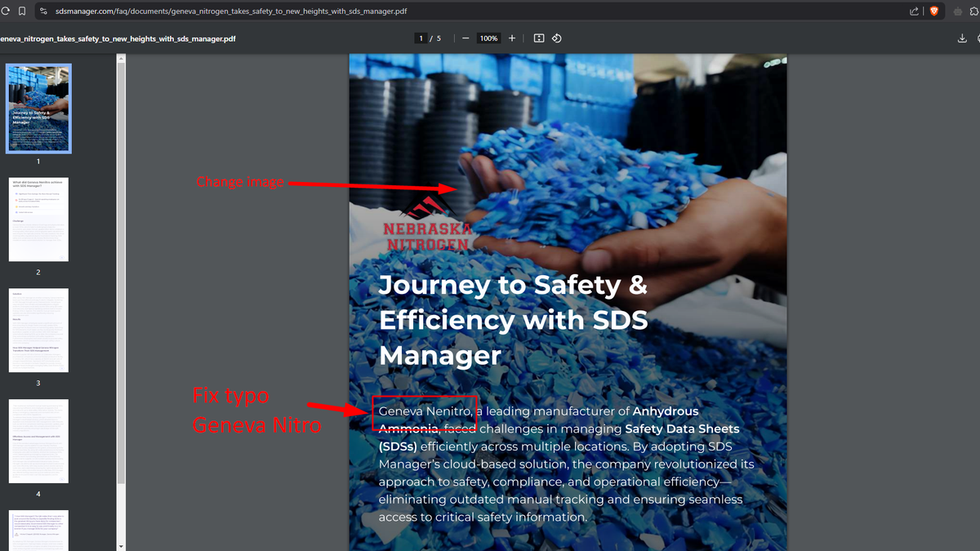Screen dimensions: 980x551
Task: Rotate the PDF with the rotate icon
Action: pyautogui.click(x=556, y=38)
